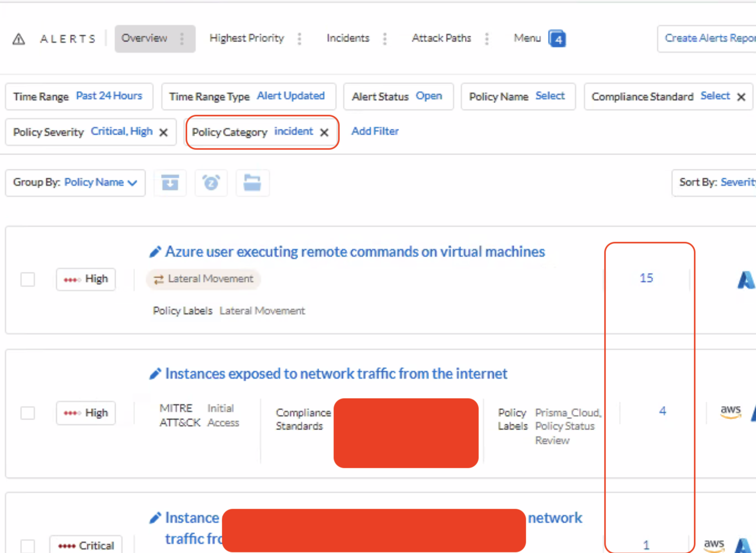
Task: Select checkbox for Instances exposed alert
Action: 28,413
